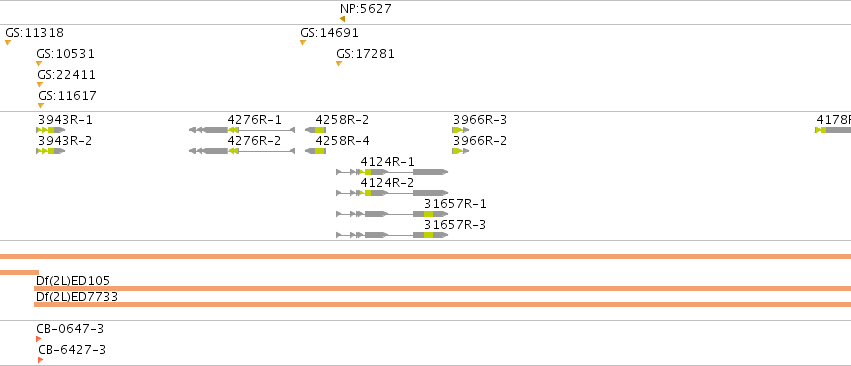851x366 pixels.
Task: Select the 3966R-2 gene glyph
Action: click(460, 150)
